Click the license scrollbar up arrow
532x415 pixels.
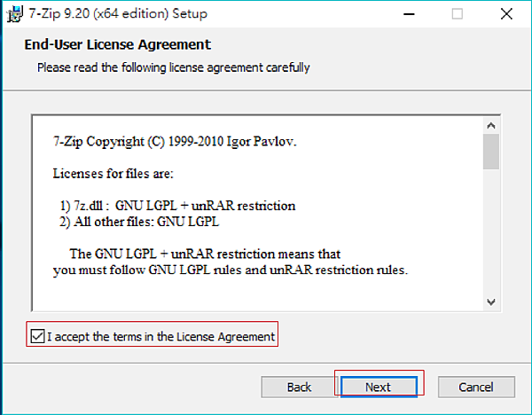point(491,126)
